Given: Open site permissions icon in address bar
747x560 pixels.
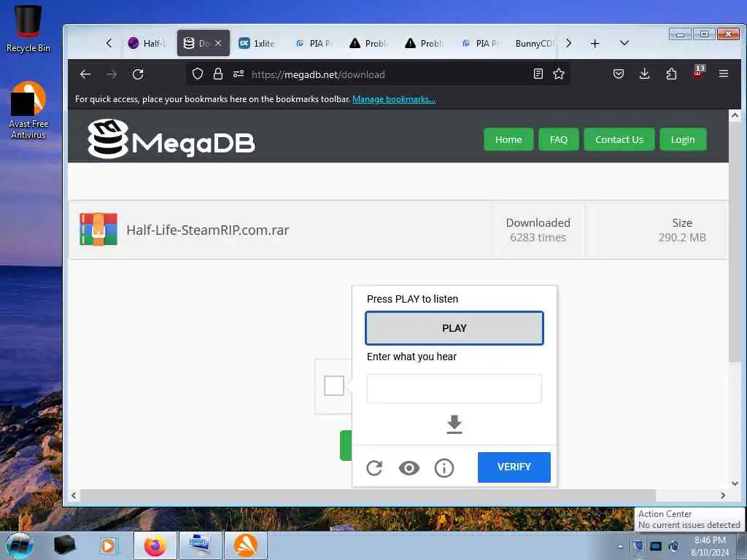Looking at the screenshot, I should click(239, 74).
